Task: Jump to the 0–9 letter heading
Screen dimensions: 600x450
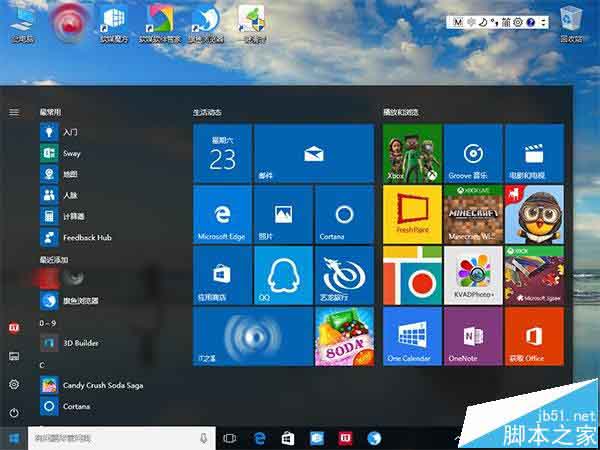Action: click(48, 323)
